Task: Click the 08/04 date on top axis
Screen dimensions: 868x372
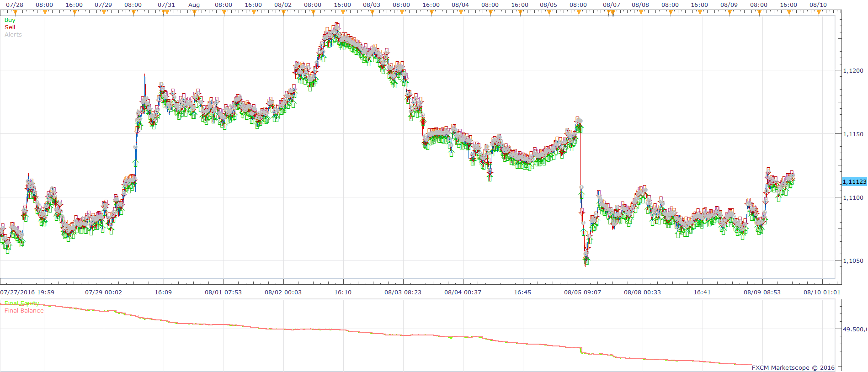Action: [x=460, y=5]
